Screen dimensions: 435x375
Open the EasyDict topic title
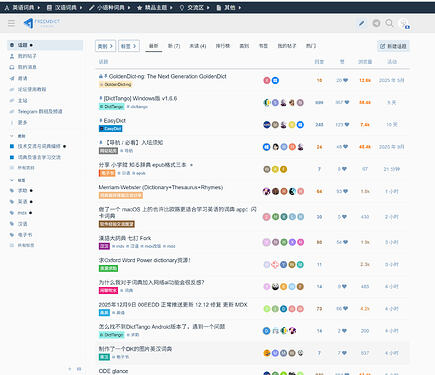click(115, 120)
